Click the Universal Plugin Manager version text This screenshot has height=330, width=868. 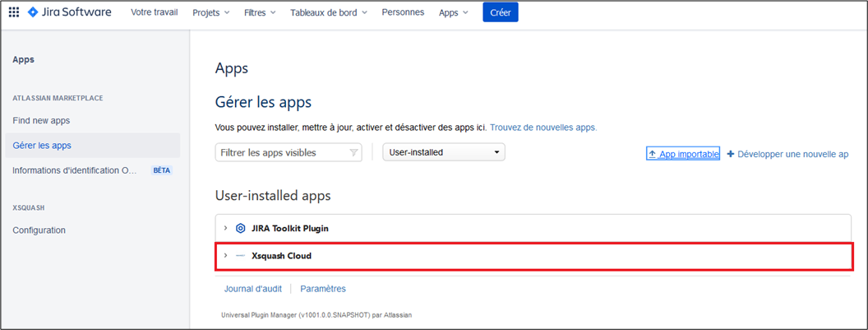pos(316,315)
